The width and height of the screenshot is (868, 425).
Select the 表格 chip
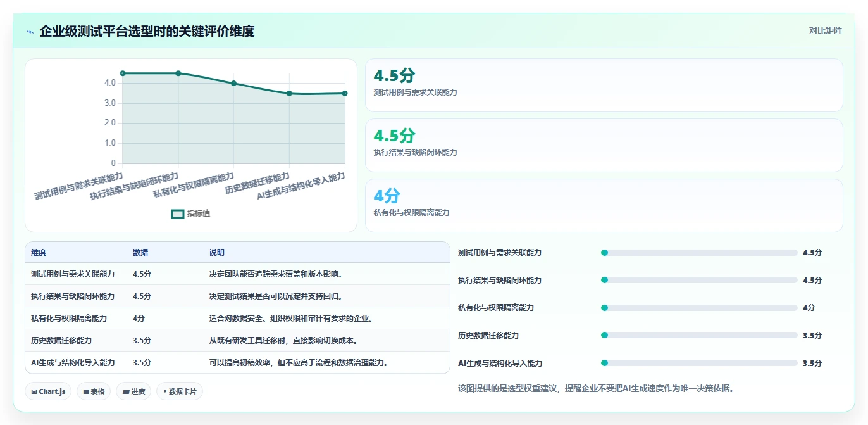(x=94, y=391)
